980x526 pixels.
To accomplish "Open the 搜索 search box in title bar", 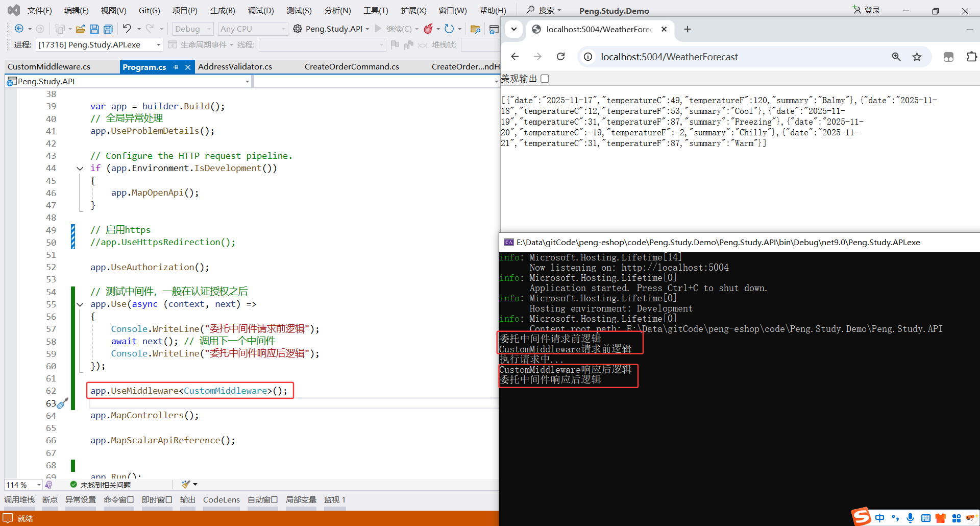I will coord(544,10).
